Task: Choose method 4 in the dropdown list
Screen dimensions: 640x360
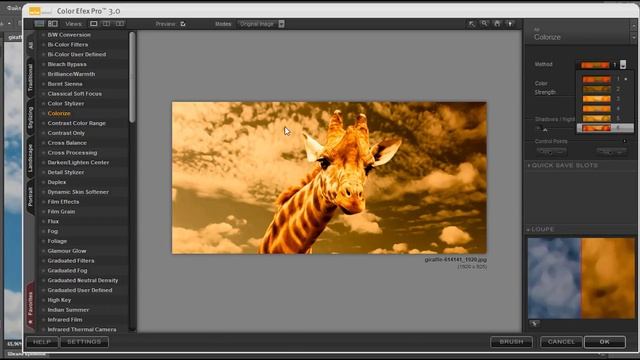Action: [605, 109]
